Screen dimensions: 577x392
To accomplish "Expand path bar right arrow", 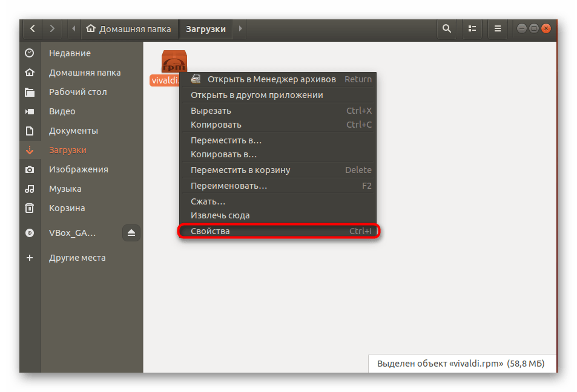I will [x=240, y=28].
